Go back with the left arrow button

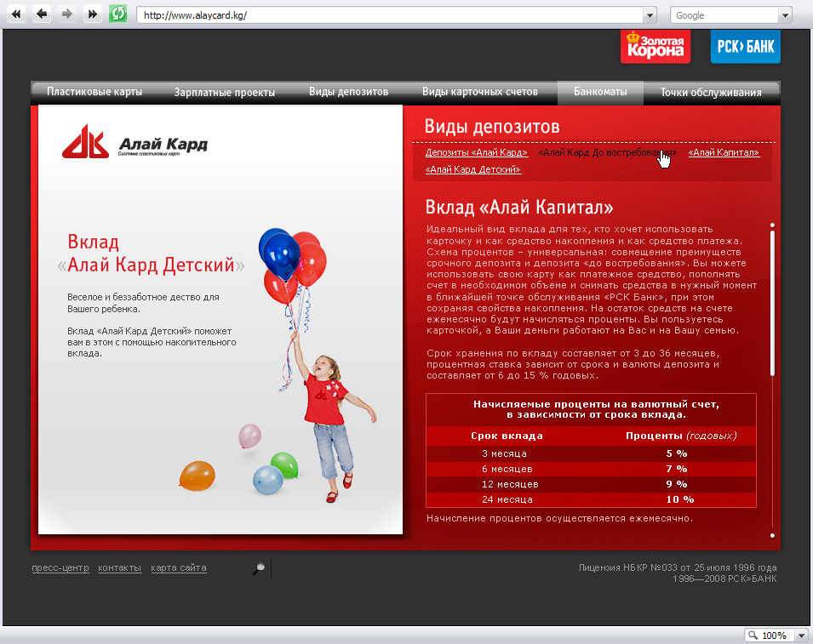tap(42, 14)
